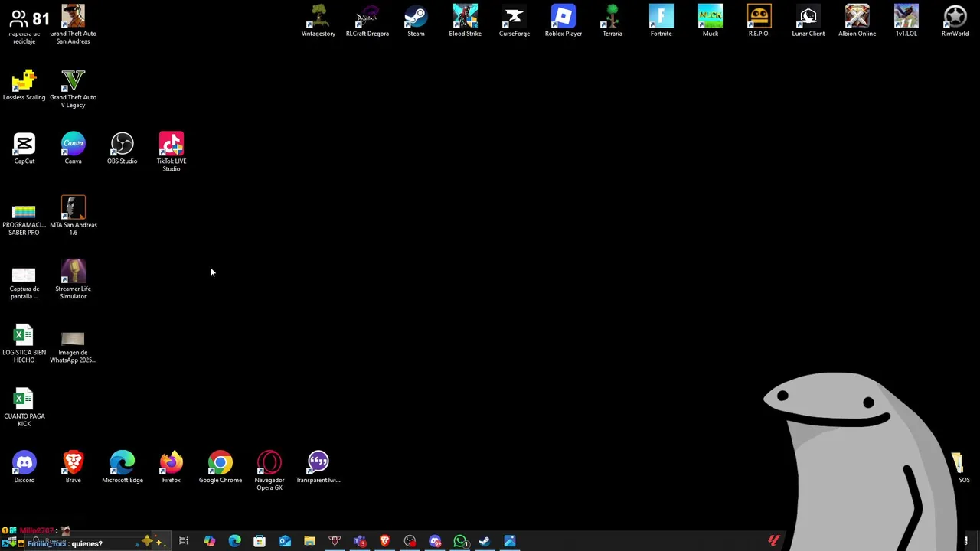Screen dimensions: 980x551
Task: Open Grand Theft Auto San Andreas shortcut
Action: [73, 24]
